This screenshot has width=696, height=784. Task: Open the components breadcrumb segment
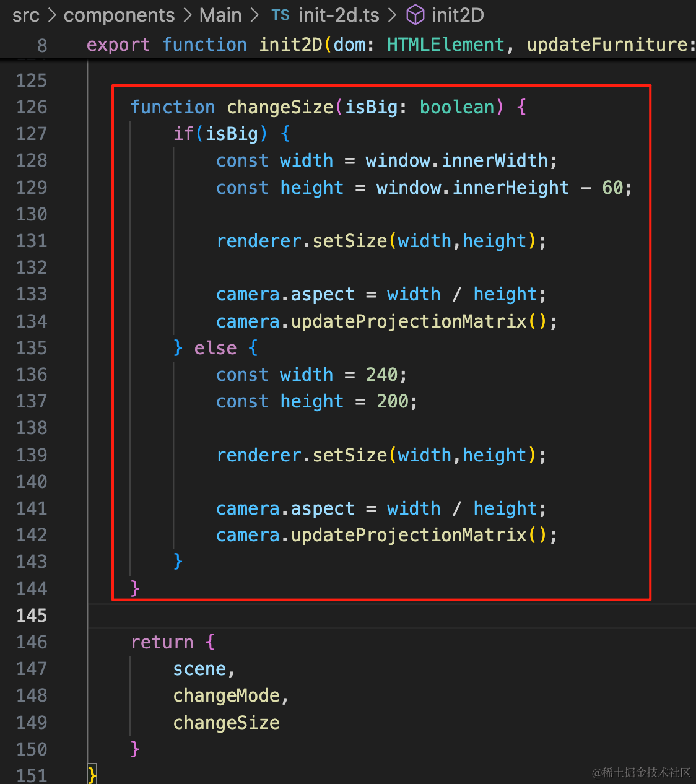(119, 15)
